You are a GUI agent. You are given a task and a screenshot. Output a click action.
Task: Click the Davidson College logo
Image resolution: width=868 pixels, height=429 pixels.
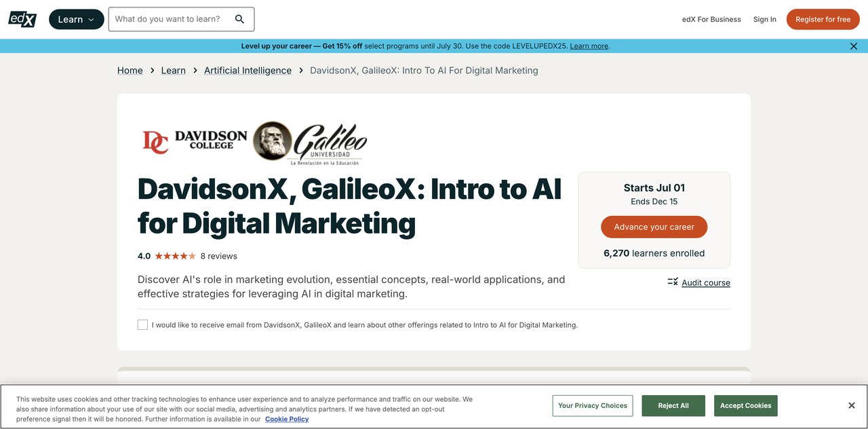coord(195,141)
